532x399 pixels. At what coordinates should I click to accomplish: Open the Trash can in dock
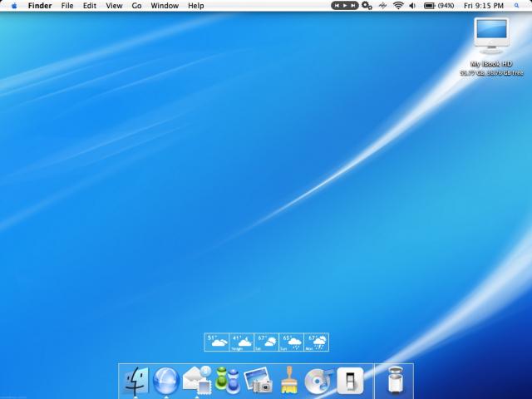(395, 381)
